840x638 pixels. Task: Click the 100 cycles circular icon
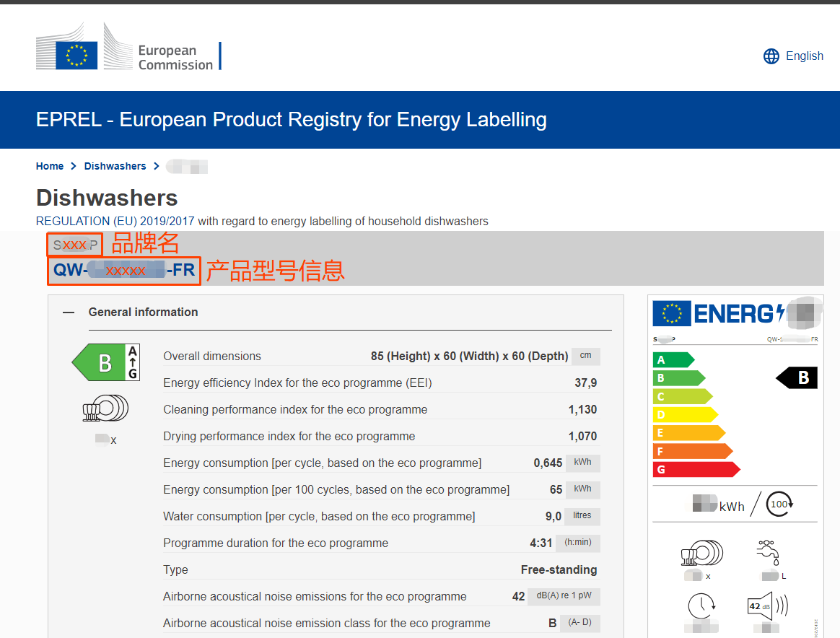pos(779,504)
